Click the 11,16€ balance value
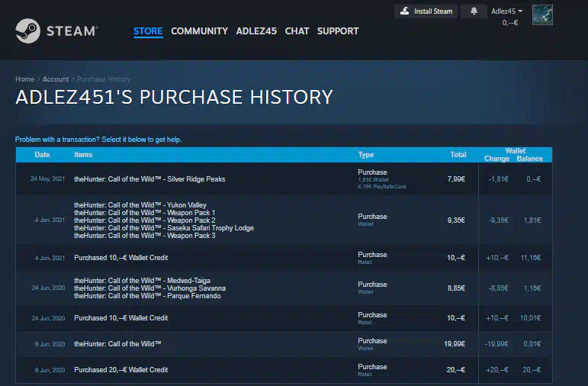Screen dimensions: 588x386 pyautogui.click(x=531, y=258)
